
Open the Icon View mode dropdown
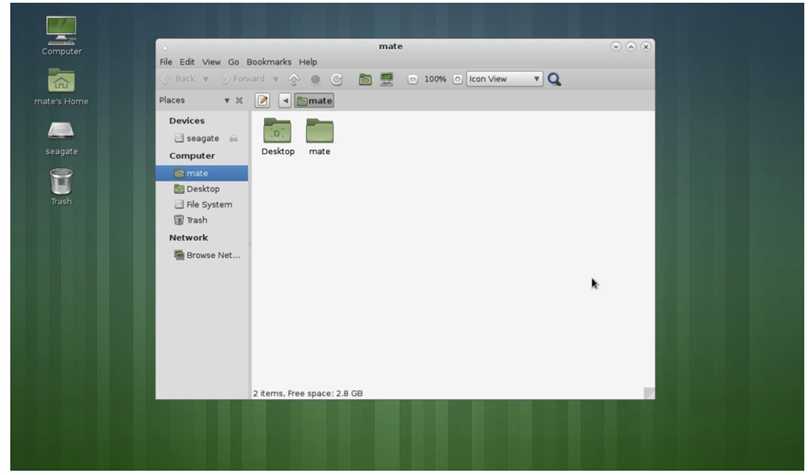[x=504, y=79]
